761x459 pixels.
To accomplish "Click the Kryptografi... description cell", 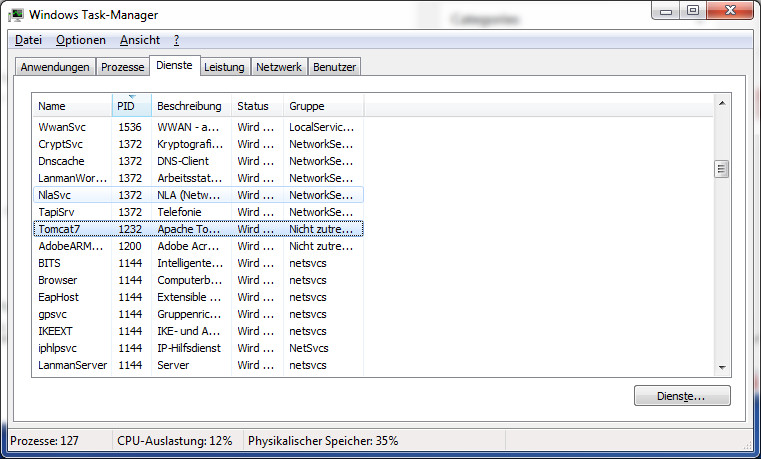I will click(x=190, y=144).
